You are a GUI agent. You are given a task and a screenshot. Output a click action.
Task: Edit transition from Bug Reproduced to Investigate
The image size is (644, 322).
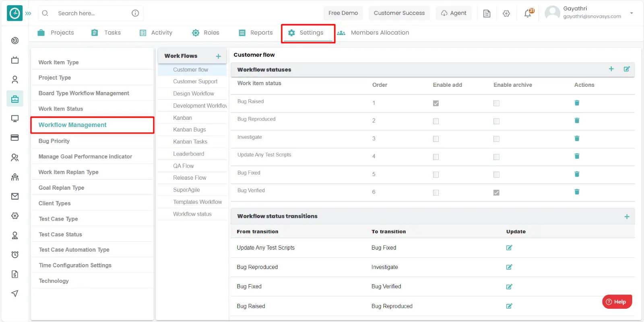509,267
